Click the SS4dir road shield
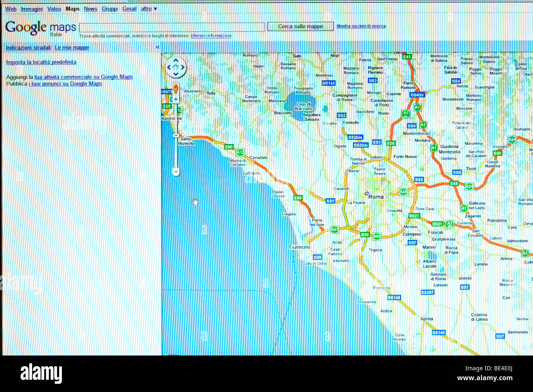This screenshot has width=533, height=392. (x=417, y=95)
